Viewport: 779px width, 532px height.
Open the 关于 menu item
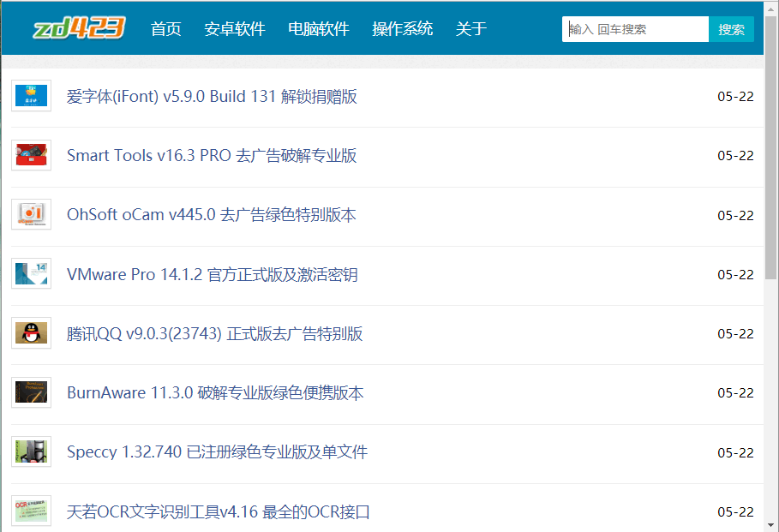471,29
